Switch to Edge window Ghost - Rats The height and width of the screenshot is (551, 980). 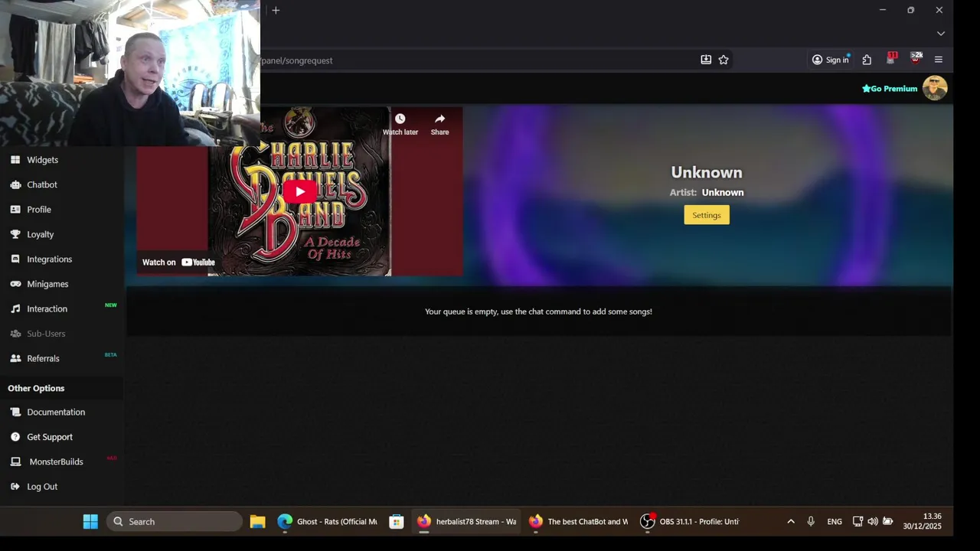(328, 522)
